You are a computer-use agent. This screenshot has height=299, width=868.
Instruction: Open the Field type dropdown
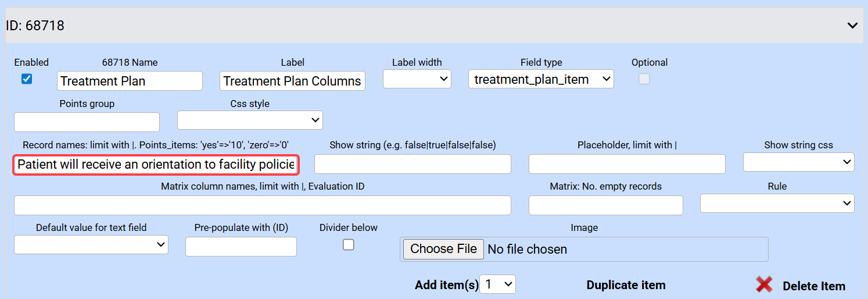point(541,79)
